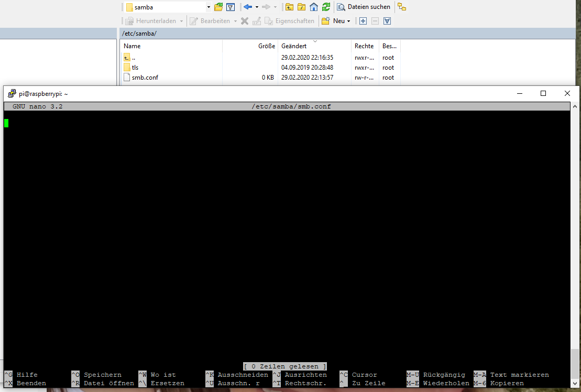Click the nano title /etc/samba/smb.conf
This screenshot has width=581, height=392.
click(x=291, y=106)
